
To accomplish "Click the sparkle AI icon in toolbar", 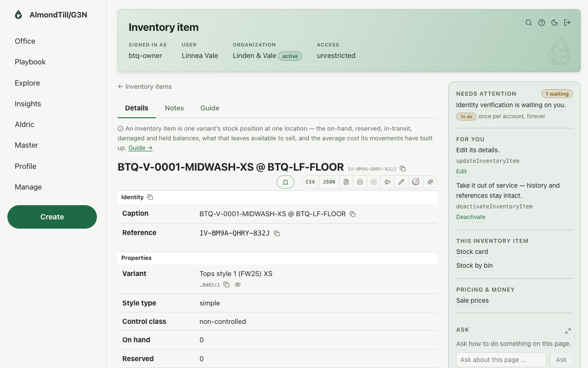I will coord(430,182).
